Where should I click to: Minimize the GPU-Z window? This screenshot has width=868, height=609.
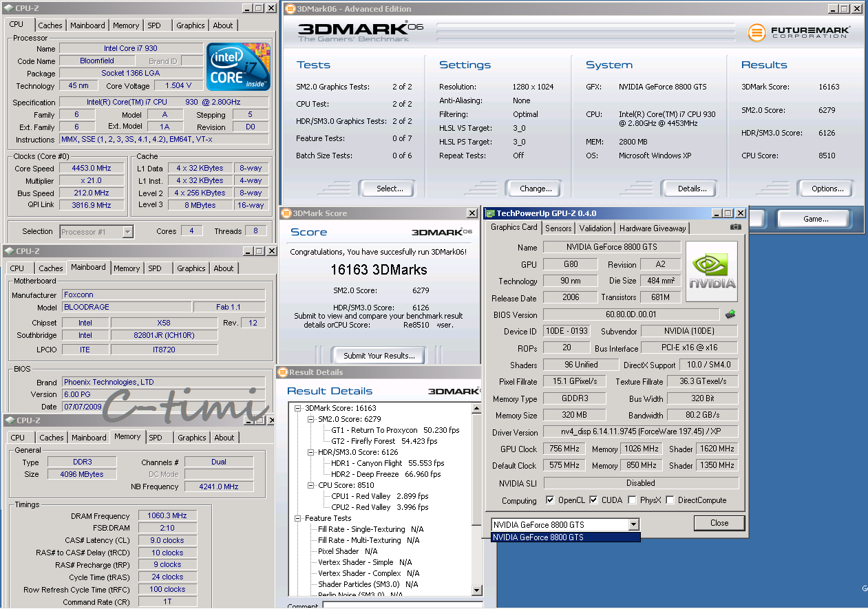point(717,213)
